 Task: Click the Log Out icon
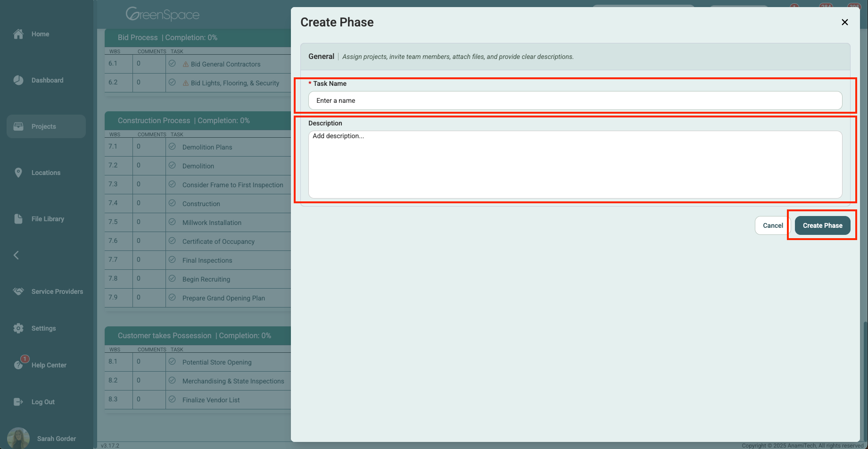tap(18, 401)
